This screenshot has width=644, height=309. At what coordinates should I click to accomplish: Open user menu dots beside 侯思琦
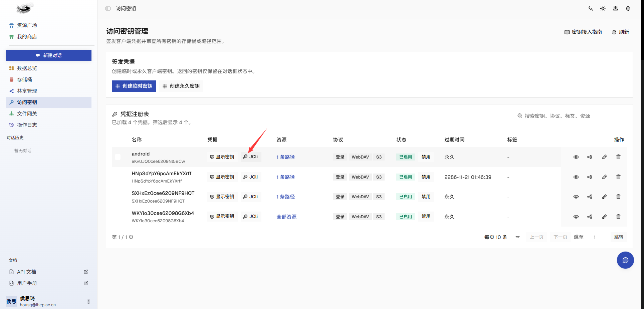tap(88, 302)
